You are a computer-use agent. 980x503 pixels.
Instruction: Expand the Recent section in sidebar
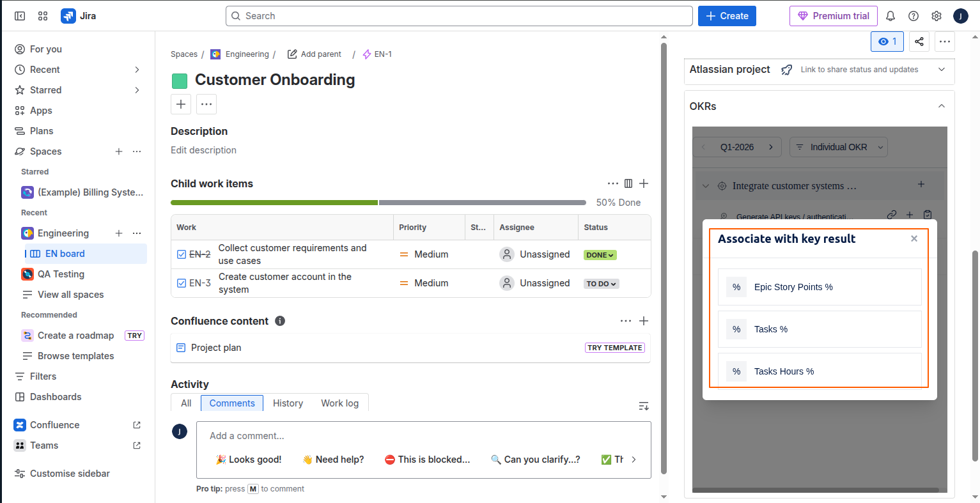(x=137, y=70)
